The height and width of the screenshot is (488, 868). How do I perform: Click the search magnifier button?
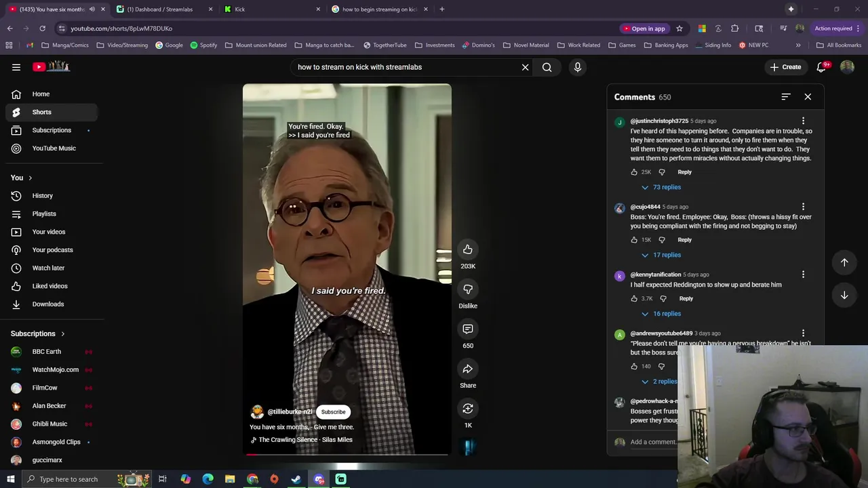click(547, 67)
